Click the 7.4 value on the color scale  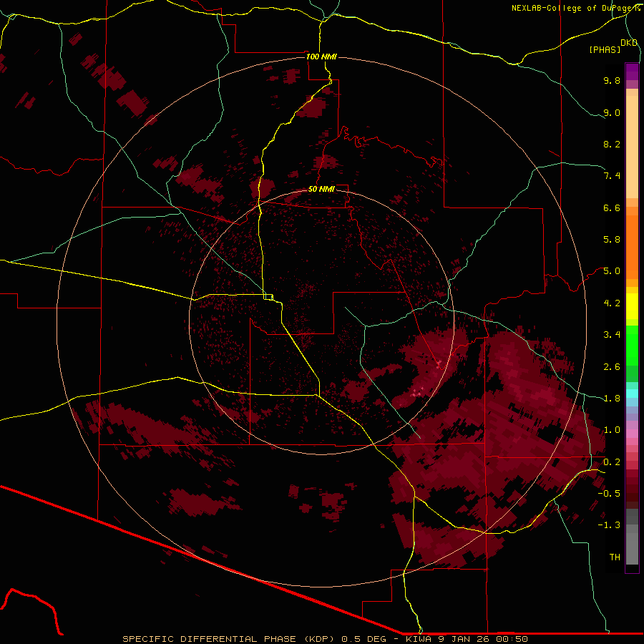coord(612,176)
